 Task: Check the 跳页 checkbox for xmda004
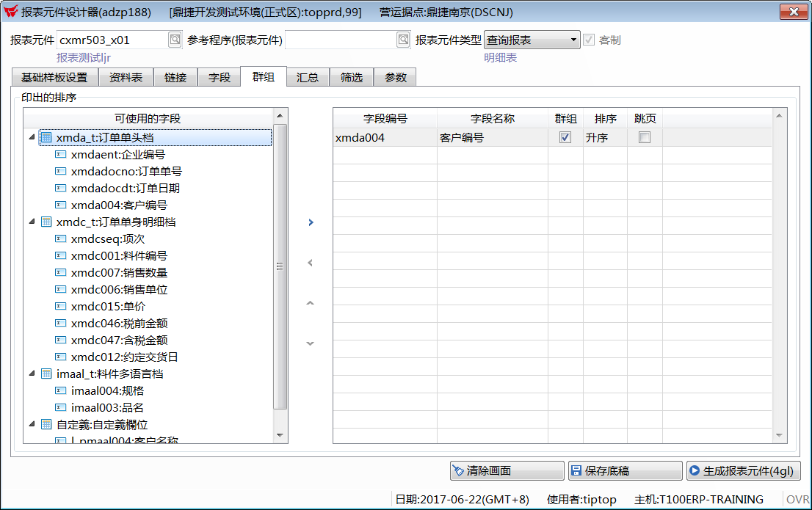[645, 137]
